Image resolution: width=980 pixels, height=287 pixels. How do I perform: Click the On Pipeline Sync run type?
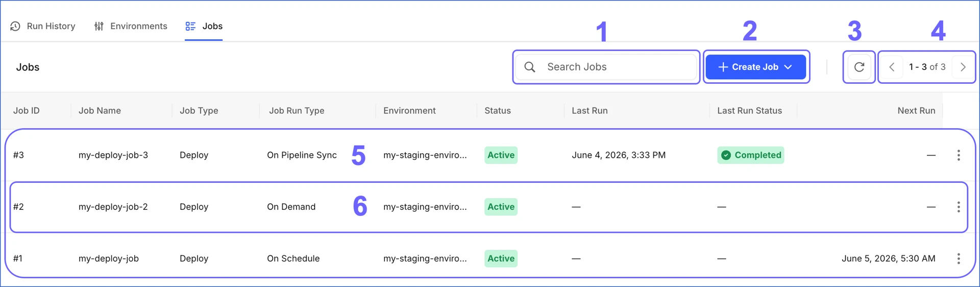(302, 155)
